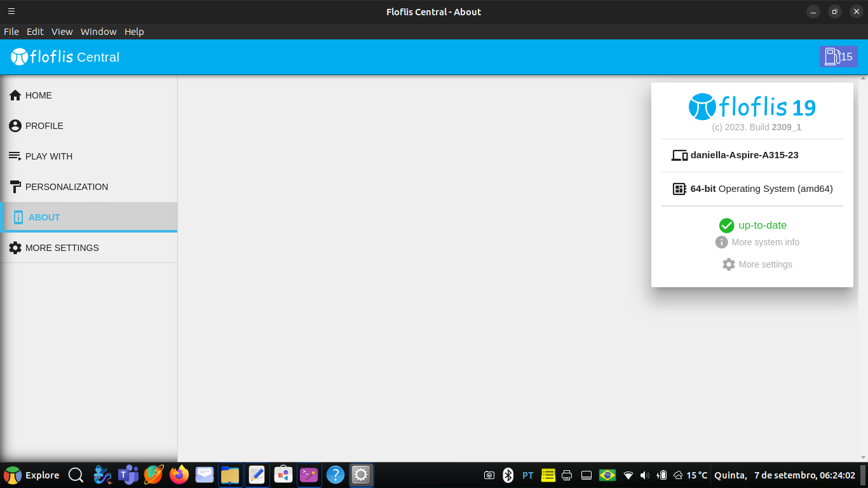This screenshot has width=868, height=488.
Task: Open the purple terminal app in taskbar
Action: coord(309,475)
